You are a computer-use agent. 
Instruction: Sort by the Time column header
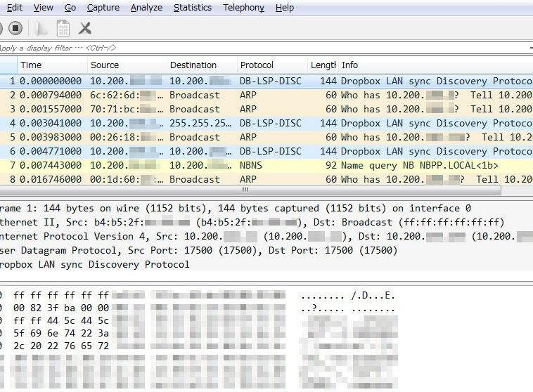(52, 65)
